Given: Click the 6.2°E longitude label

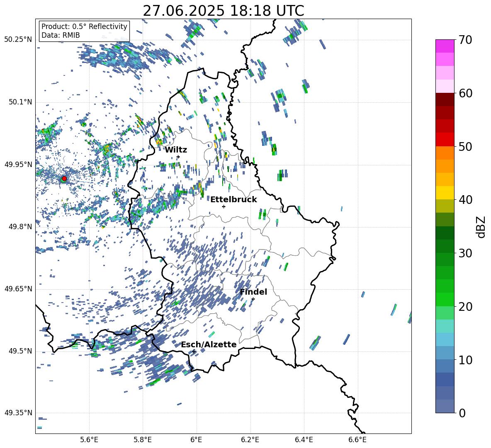Looking at the screenshot, I should [x=250, y=440].
